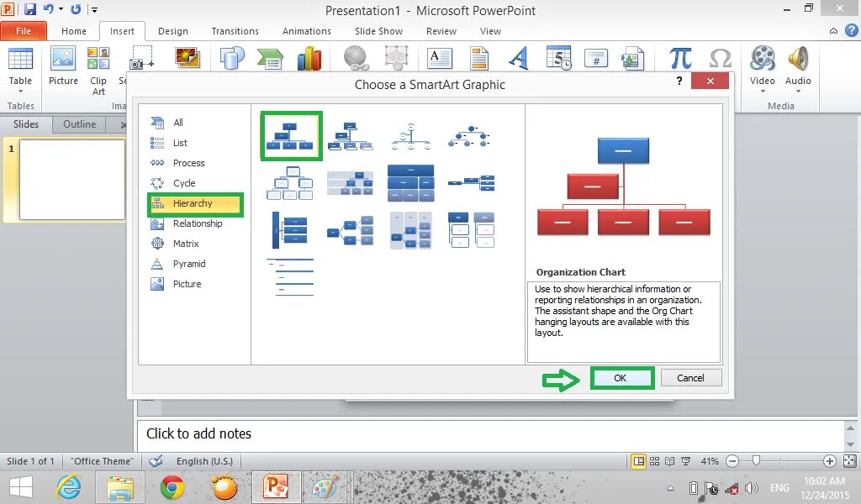Close the Choose a SmartArt Graphic dialog

[x=710, y=81]
